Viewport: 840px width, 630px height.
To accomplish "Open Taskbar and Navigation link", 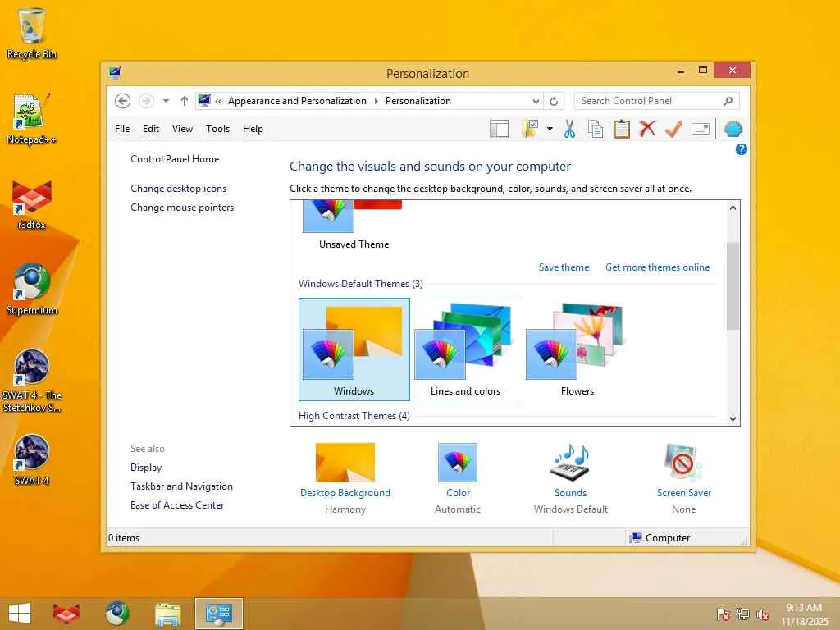I will (x=181, y=486).
